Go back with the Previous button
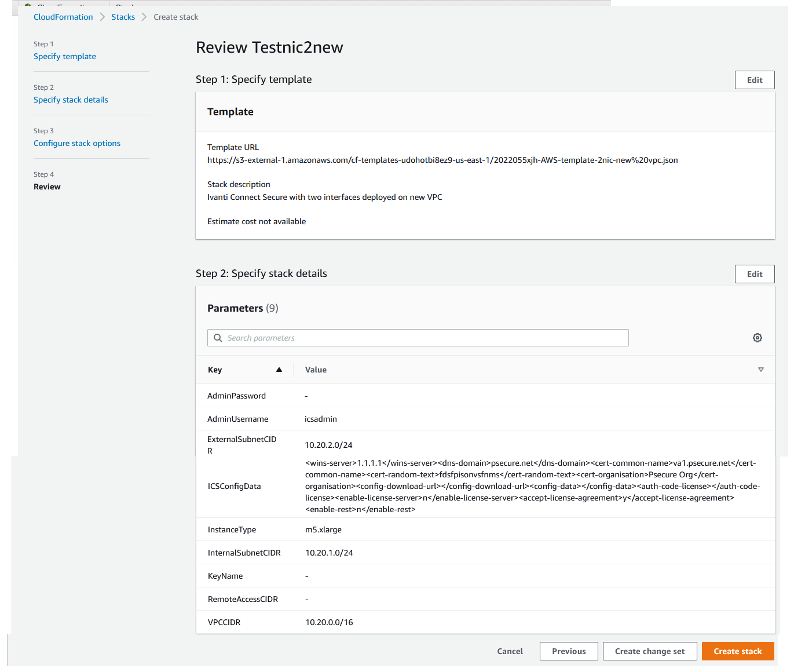 click(569, 651)
